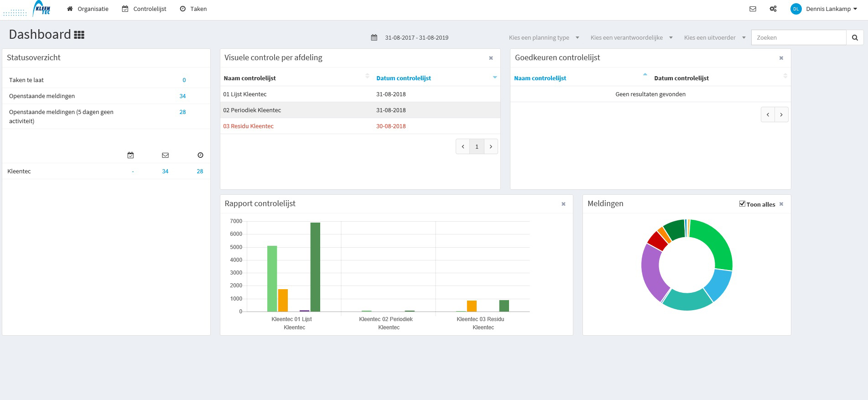
Task: Click the search magnifier button
Action: tap(855, 37)
